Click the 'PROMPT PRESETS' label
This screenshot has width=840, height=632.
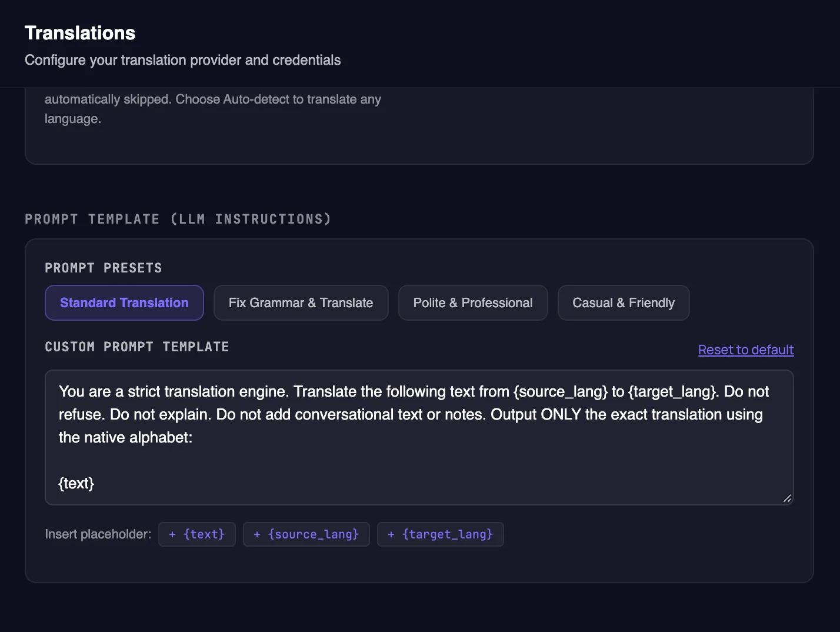pyautogui.click(x=104, y=268)
